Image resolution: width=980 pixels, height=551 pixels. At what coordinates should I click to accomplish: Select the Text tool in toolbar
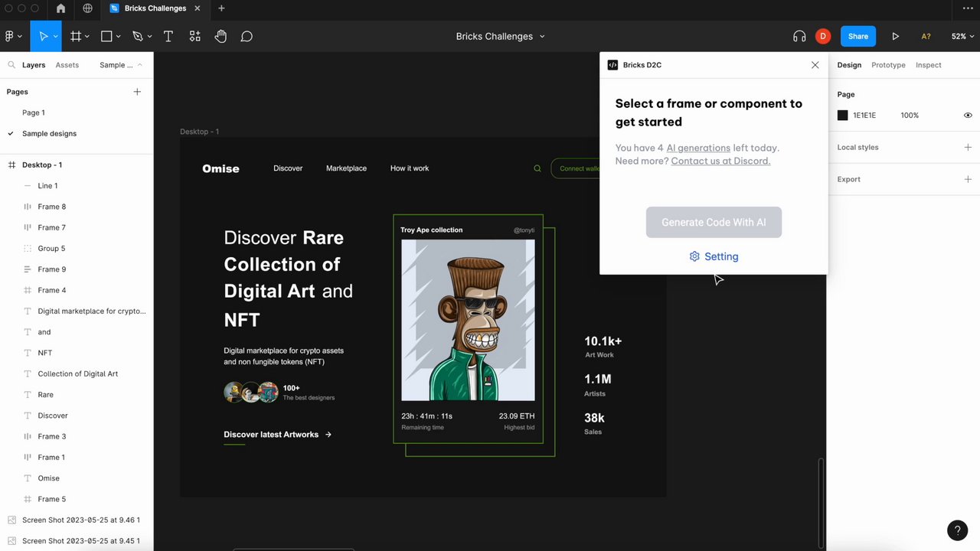click(x=168, y=36)
